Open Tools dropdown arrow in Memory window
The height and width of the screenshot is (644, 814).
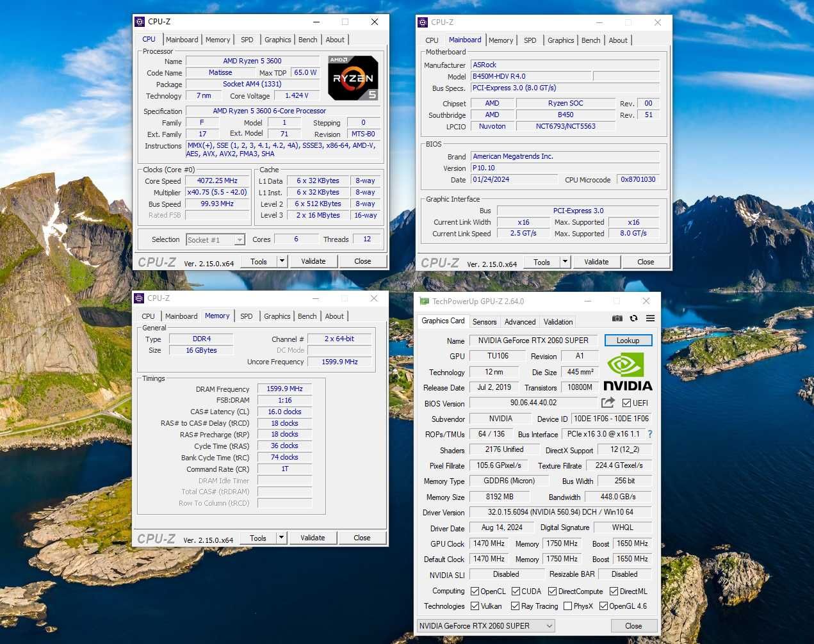coord(281,538)
